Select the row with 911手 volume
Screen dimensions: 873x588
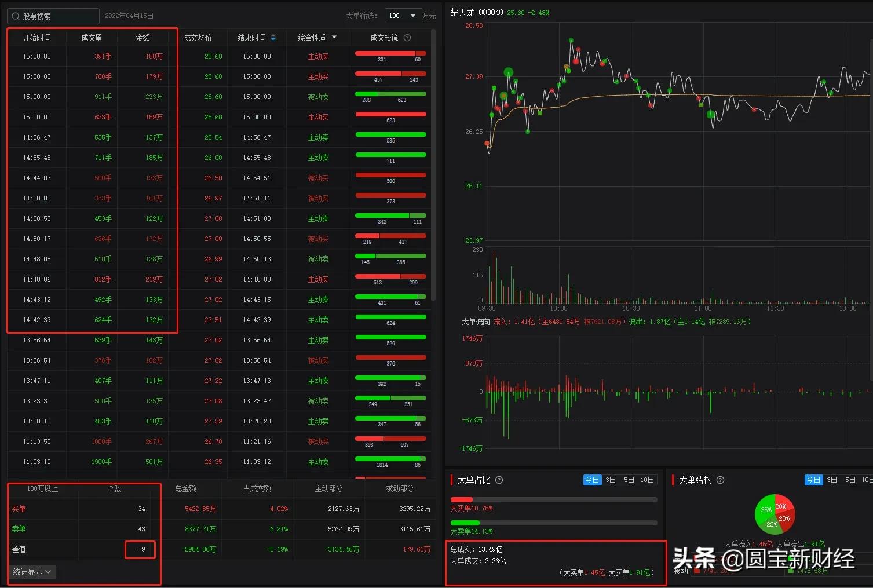218,97
